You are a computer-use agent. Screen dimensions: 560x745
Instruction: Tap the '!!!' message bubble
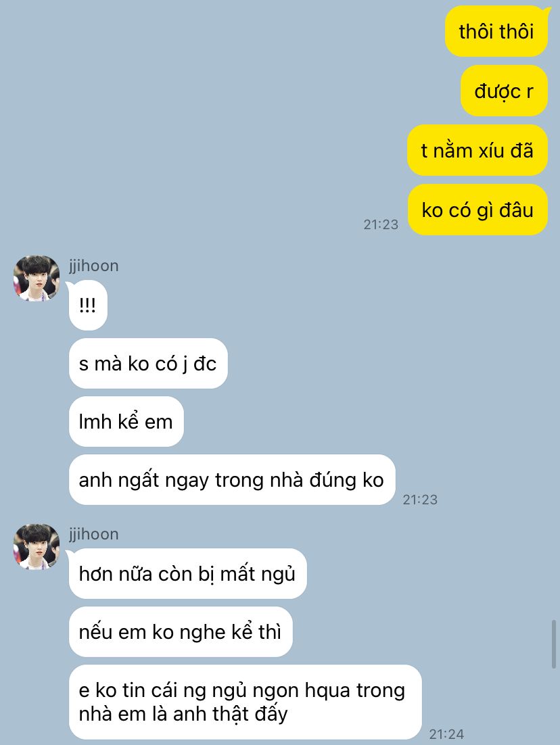point(88,306)
